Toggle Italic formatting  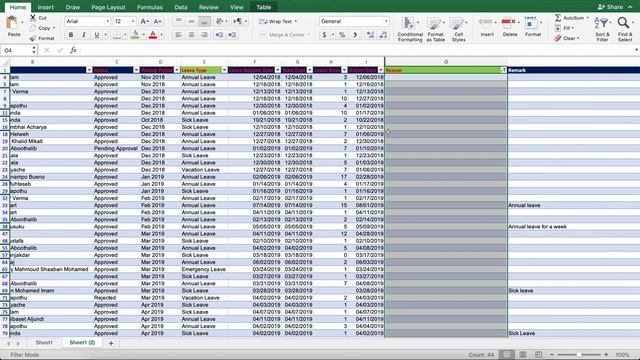[84, 35]
